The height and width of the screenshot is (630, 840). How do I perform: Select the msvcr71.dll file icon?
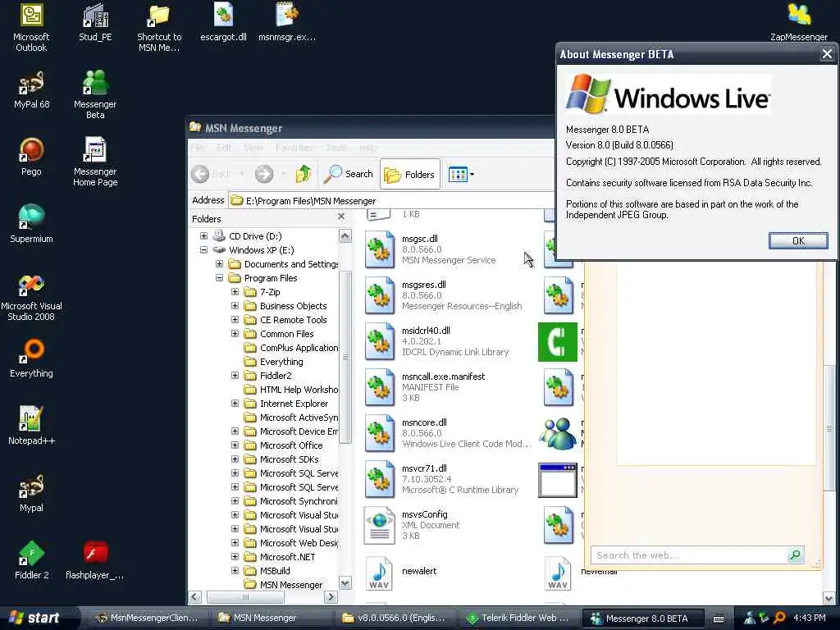[x=379, y=479]
